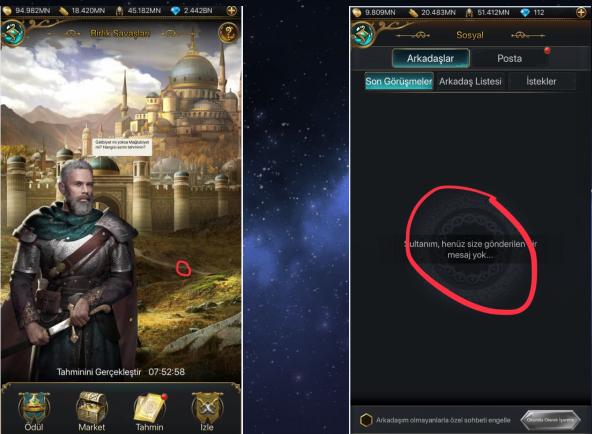Add resources with left screen plus icon

click(232, 11)
